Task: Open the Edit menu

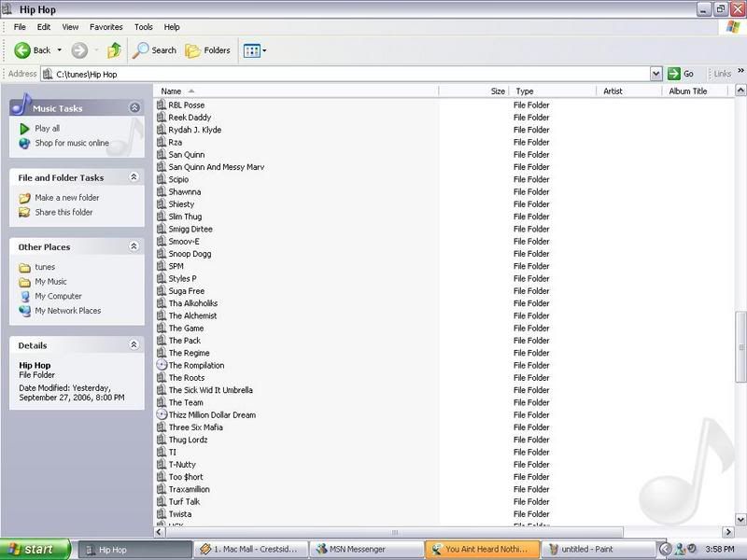Action: pos(44,27)
